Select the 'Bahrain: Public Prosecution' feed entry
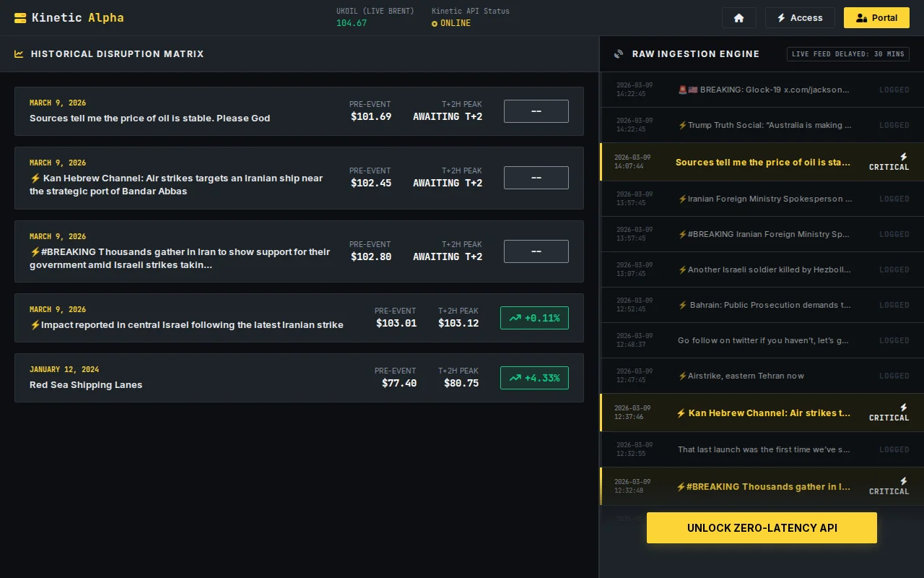The height and width of the screenshot is (578, 924). click(762, 305)
